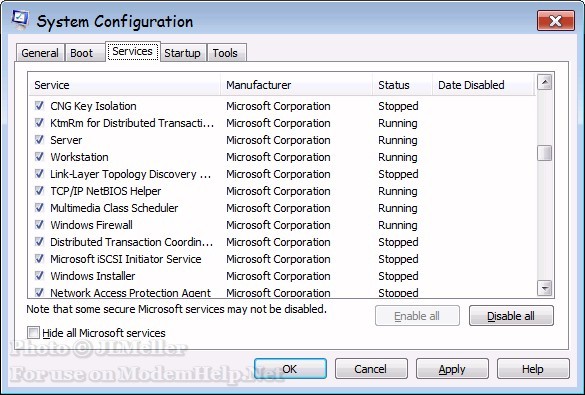The width and height of the screenshot is (585, 395).
Task: Toggle Link-Layer Topology Discovery checkbox
Action: coord(39,174)
